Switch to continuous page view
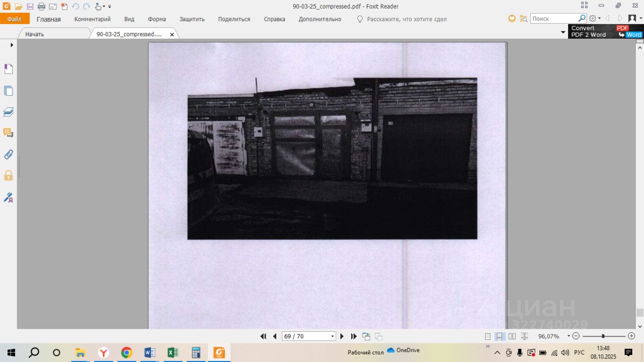This screenshot has height=362, width=644. click(500, 336)
